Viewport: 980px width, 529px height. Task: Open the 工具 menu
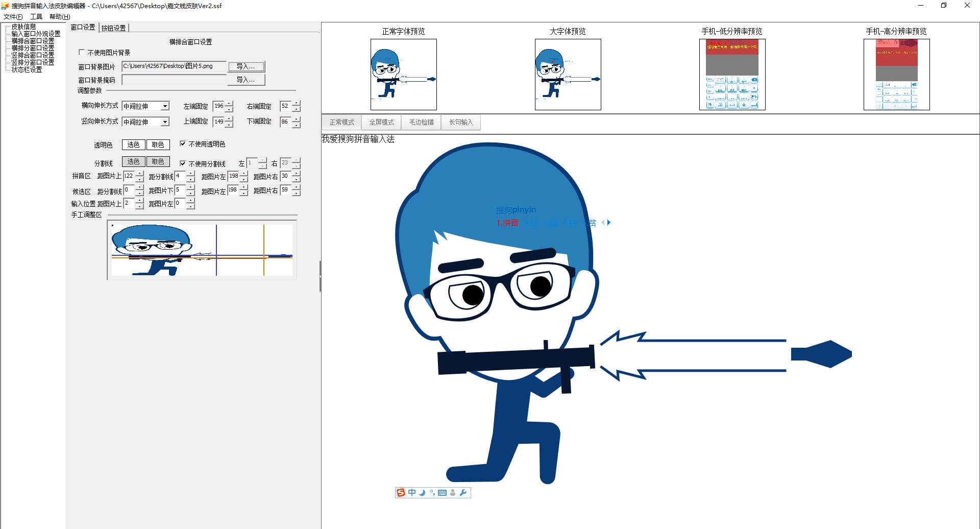[36, 16]
